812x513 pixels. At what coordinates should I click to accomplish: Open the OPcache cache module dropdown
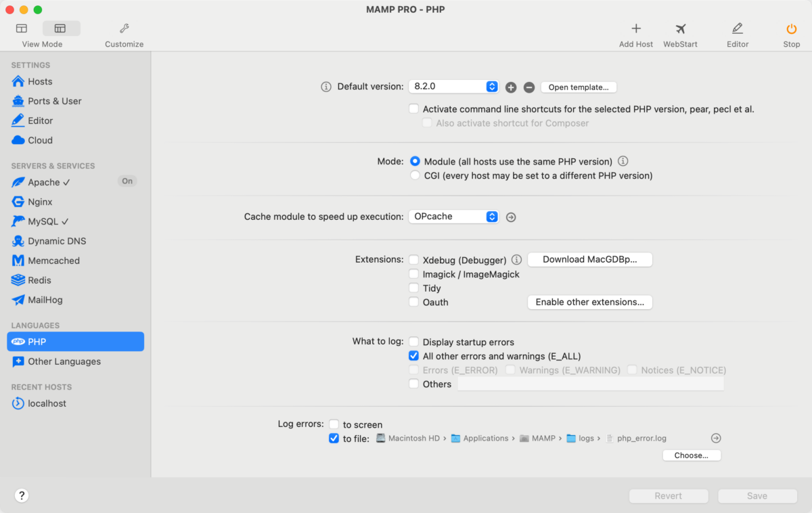tap(453, 217)
